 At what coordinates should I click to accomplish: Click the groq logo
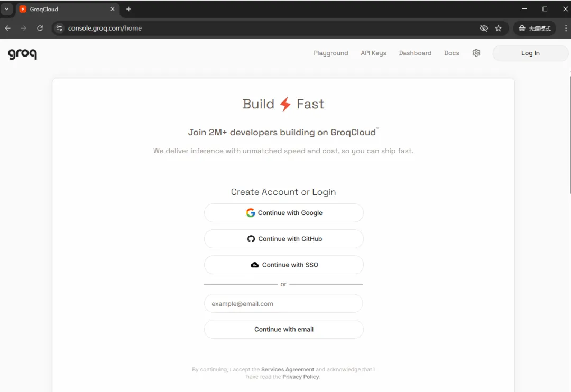[x=22, y=54]
